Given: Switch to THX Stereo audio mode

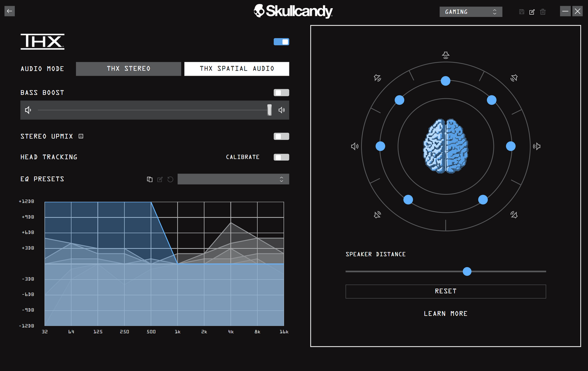Looking at the screenshot, I should (x=129, y=69).
